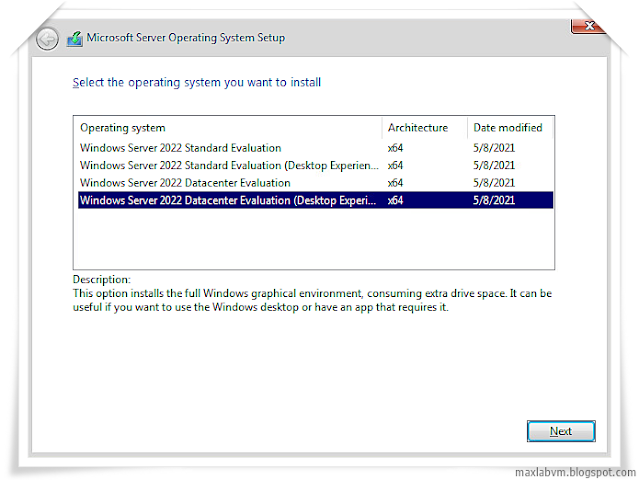Click x64 in Standard Evaluation (Desktop Experience) row

(x=395, y=165)
